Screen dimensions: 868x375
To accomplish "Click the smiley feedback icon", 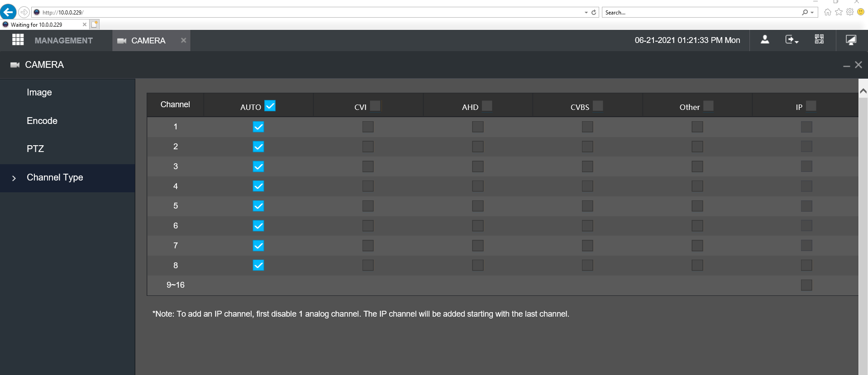I will tap(861, 12).
